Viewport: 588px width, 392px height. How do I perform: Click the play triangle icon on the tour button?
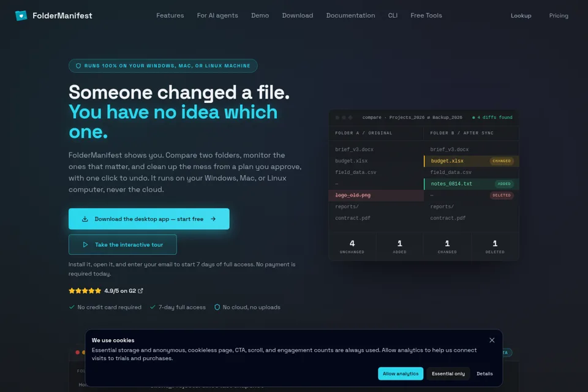[x=85, y=244]
